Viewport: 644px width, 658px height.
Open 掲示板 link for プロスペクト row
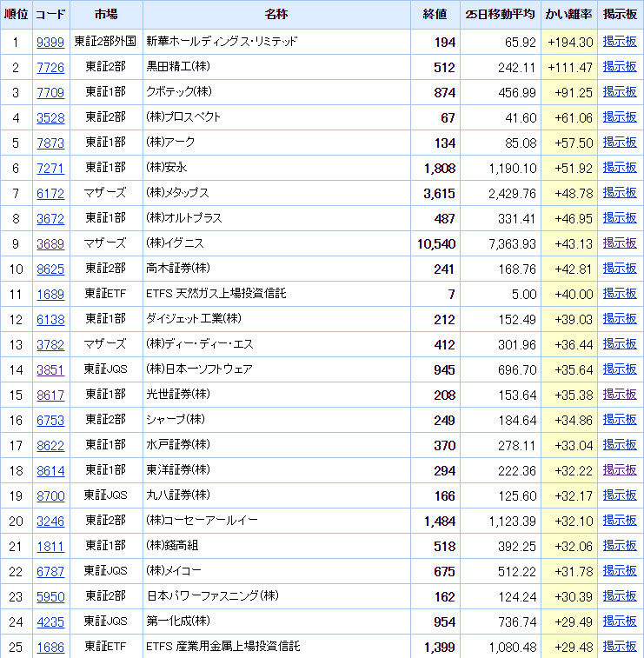620,116
